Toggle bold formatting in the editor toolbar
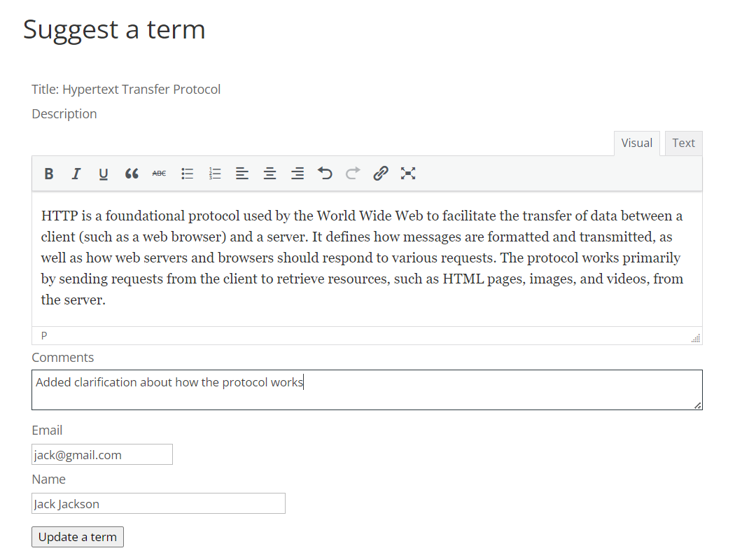The height and width of the screenshot is (560, 735). [x=49, y=174]
